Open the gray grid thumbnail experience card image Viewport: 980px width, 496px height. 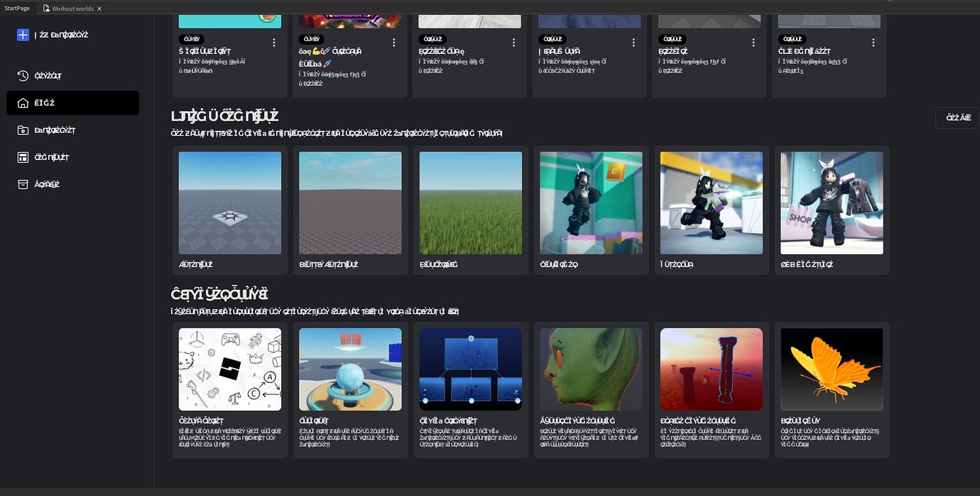[x=830, y=21]
